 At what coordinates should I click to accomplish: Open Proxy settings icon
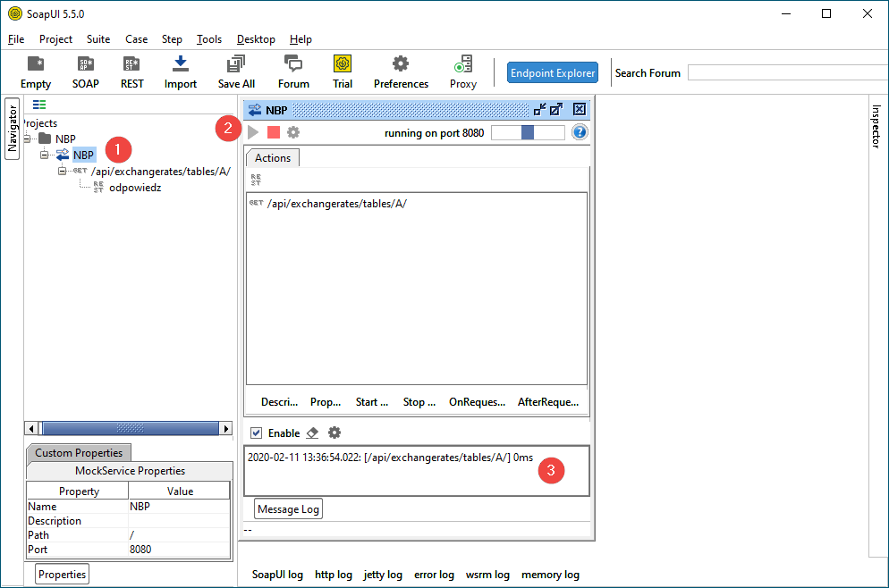click(x=463, y=72)
